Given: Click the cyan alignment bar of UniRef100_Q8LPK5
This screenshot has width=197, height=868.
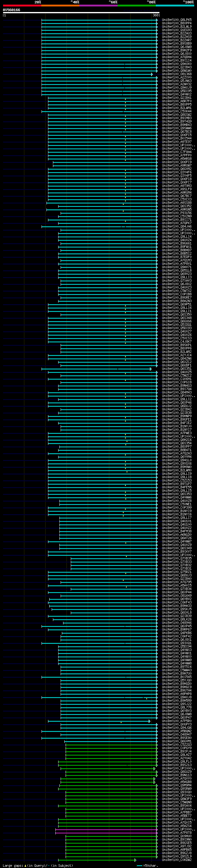Looking at the screenshot, I should point(99,20).
